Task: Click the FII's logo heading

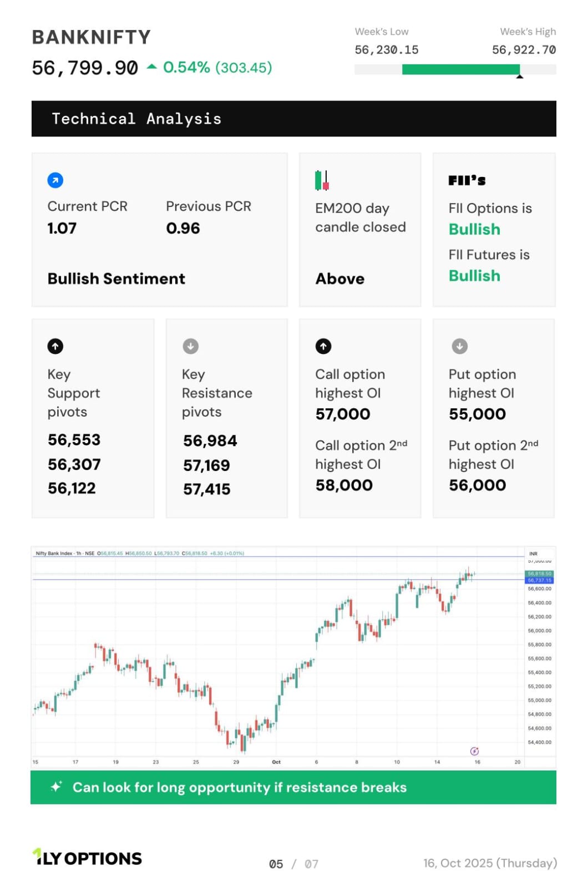Action: point(467,180)
